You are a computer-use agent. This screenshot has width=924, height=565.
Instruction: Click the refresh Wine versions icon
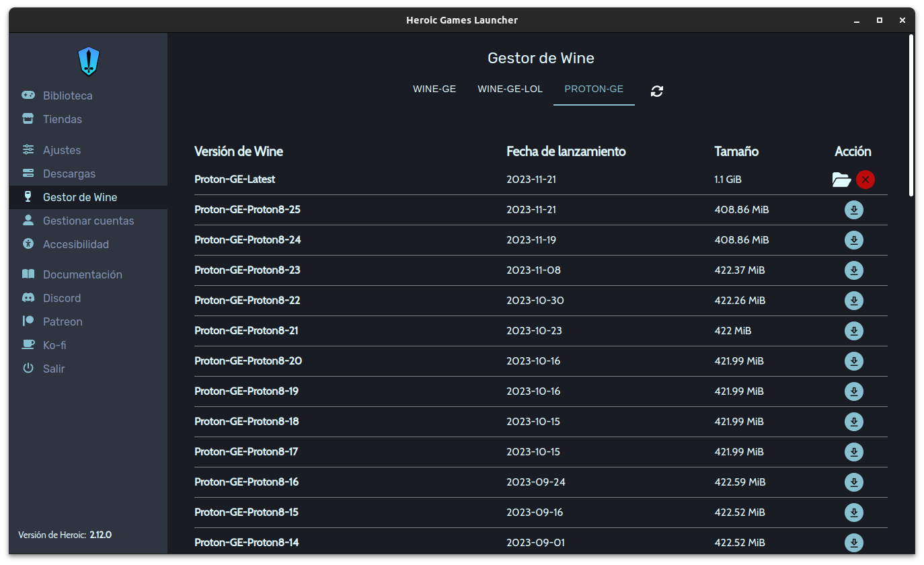(657, 91)
